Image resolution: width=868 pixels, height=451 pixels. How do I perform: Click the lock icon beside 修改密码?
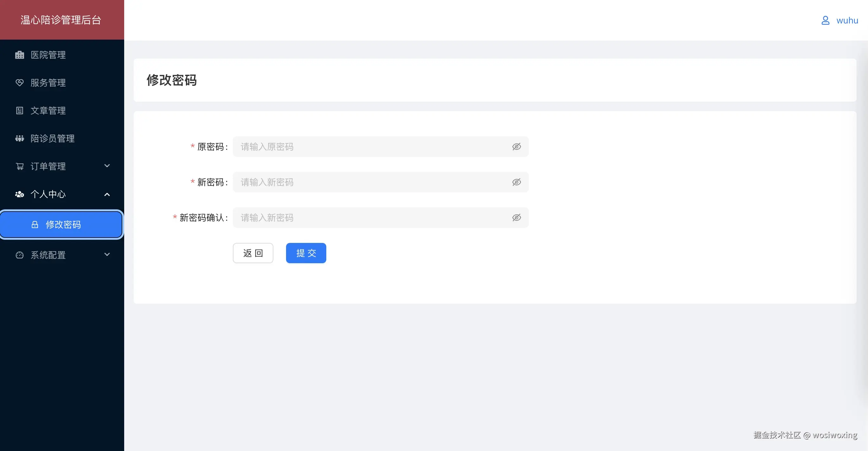click(x=35, y=225)
